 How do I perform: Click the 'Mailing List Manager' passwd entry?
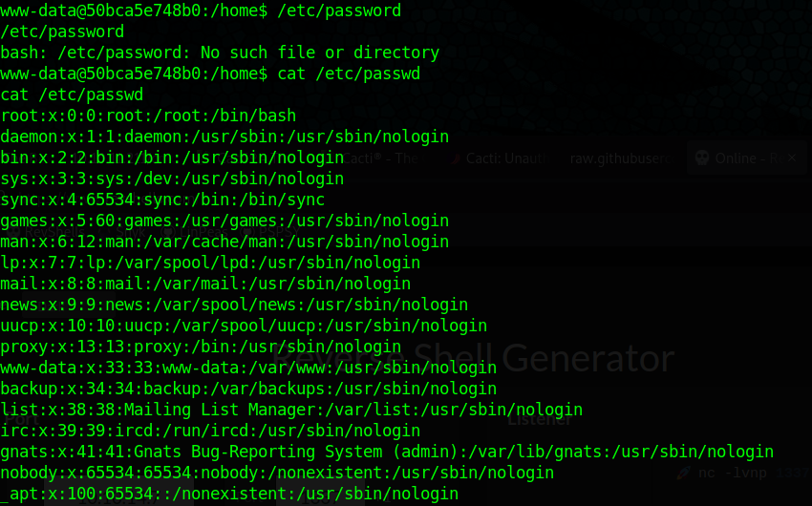point(291,410)
